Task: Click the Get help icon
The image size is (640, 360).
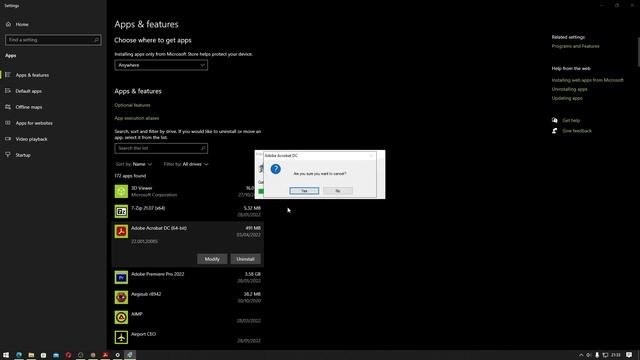Action: click(x=555, y=120)
